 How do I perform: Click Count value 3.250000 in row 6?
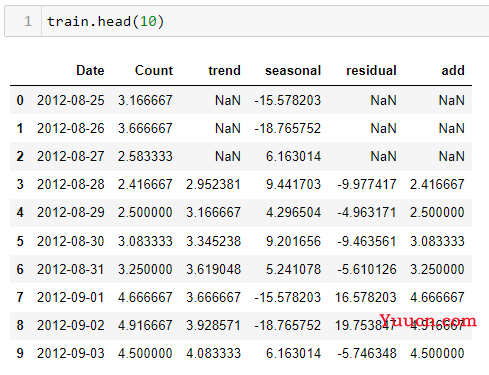145,269
